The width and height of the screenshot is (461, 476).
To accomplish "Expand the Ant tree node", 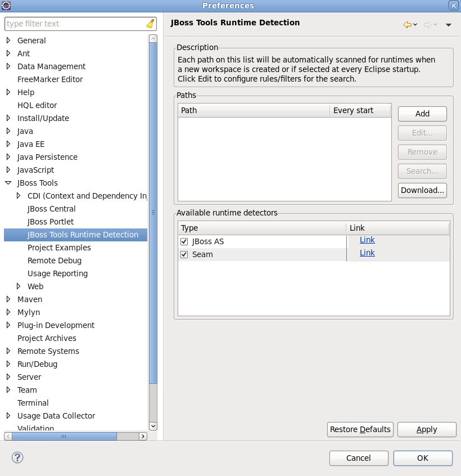I will pos(8,53).
